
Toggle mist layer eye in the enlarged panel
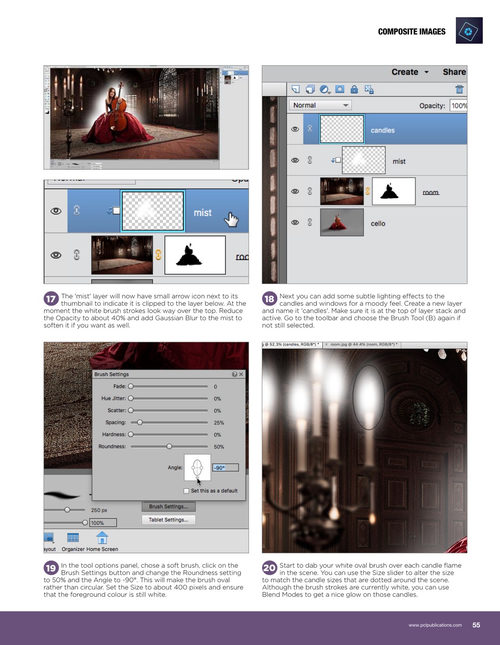click(x=56, y=211)
